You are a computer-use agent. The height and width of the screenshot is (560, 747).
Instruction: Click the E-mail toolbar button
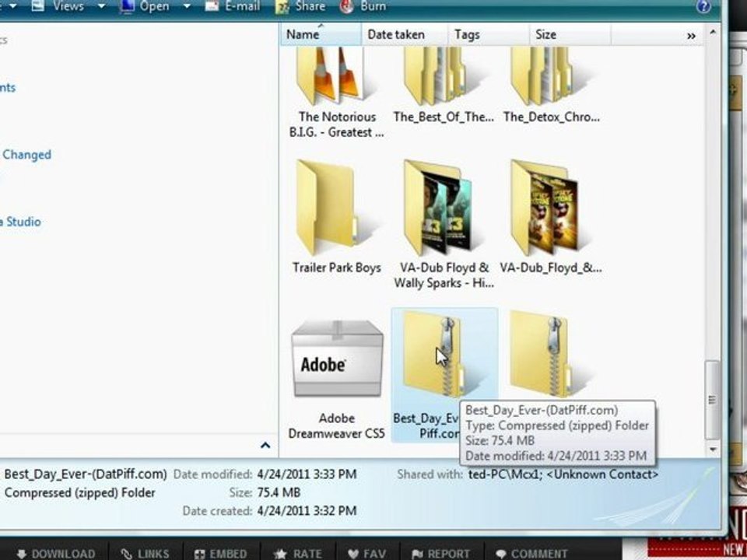[x=233, y=6]
